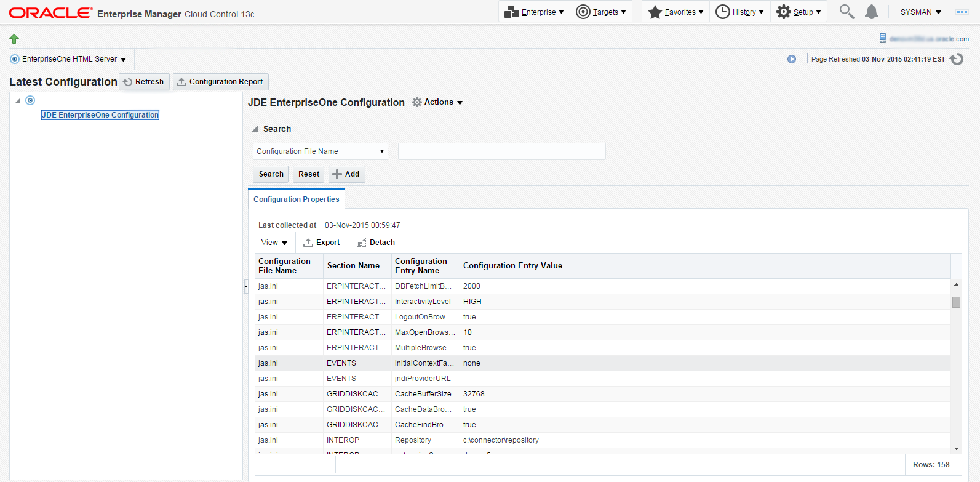This screenshot has height=482, width=980.
Task: Click the table vertical scrollbar thumb
Action: 956,302
